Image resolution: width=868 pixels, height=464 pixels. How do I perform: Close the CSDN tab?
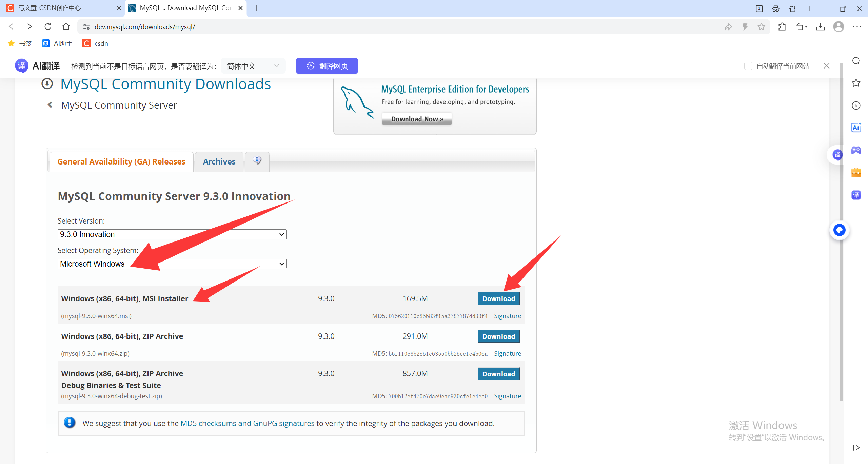[x=119, y=8]
